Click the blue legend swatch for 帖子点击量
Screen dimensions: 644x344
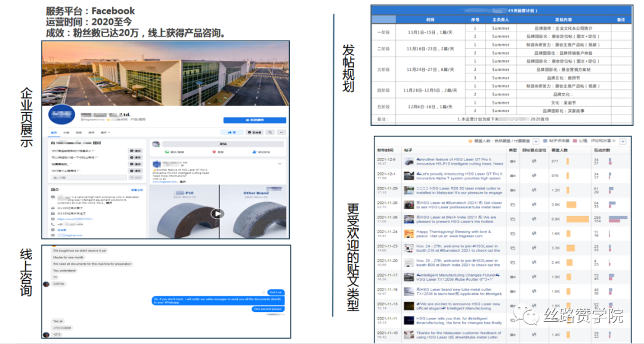coord(545,141)
